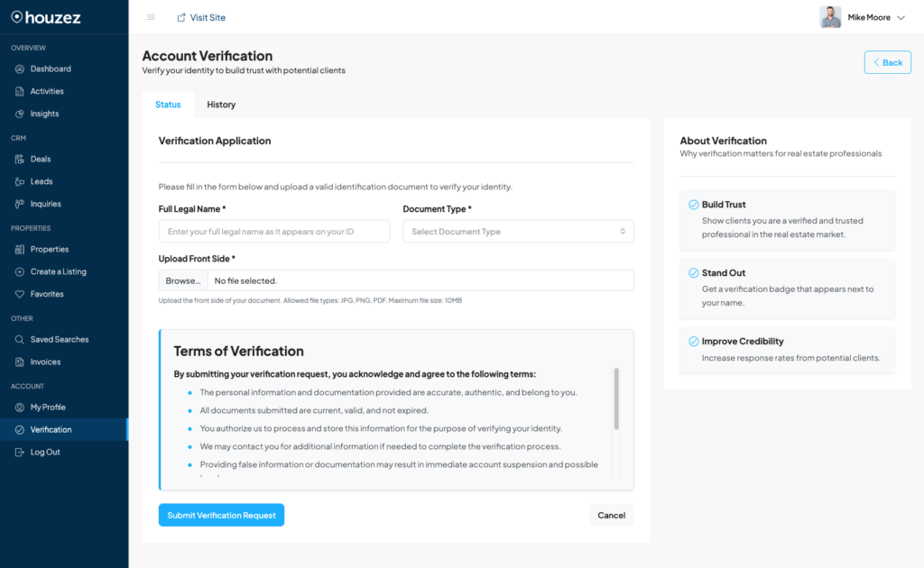Viewport: 924px width, 568px height.
Task: Select the Favorites heart icon
Action: point(20,294)
